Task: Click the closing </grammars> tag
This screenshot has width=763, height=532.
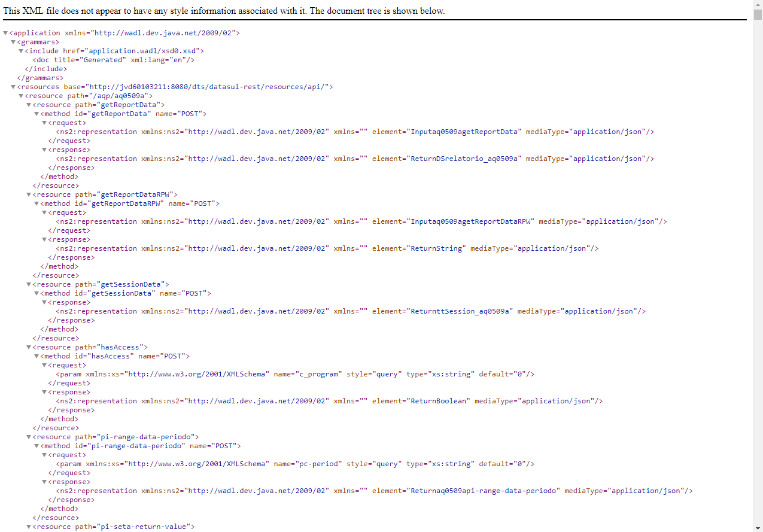Action: pos(40,78)
